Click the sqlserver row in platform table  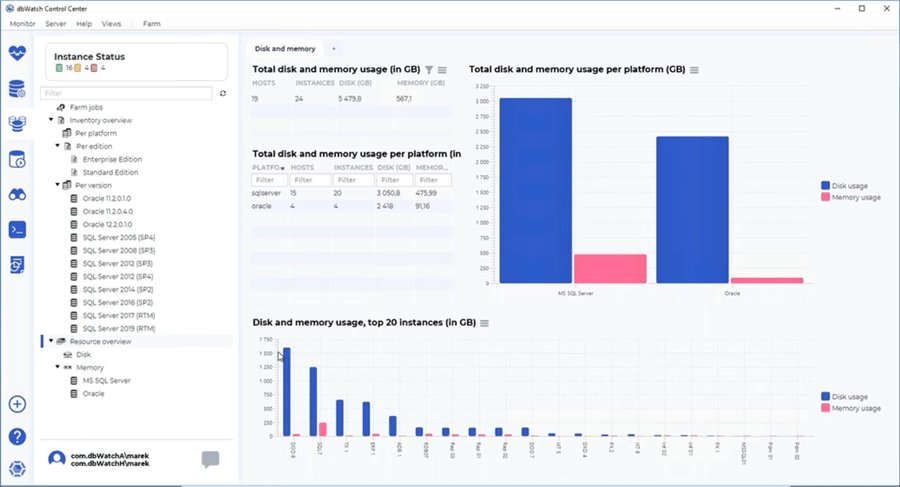[x=352, y=193]
